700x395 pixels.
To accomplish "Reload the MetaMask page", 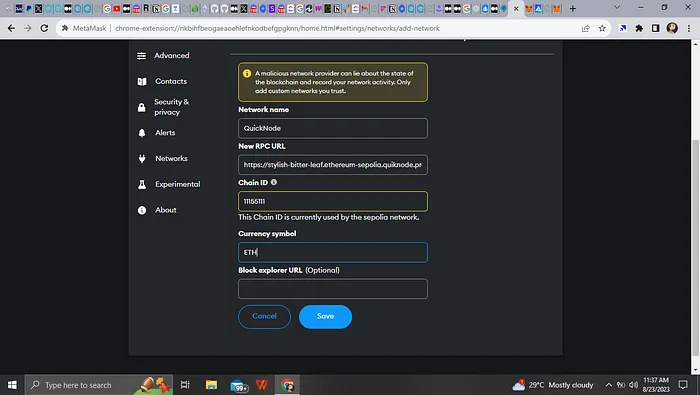I will pyautogui.click(x=44, y=28).
